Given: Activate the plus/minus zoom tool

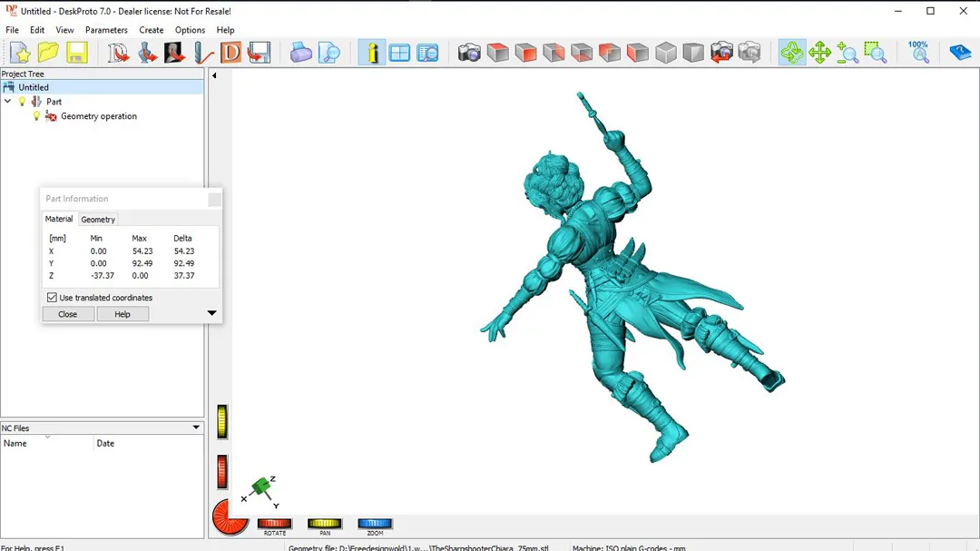Looking at the screenshot, I should (848, 53).
